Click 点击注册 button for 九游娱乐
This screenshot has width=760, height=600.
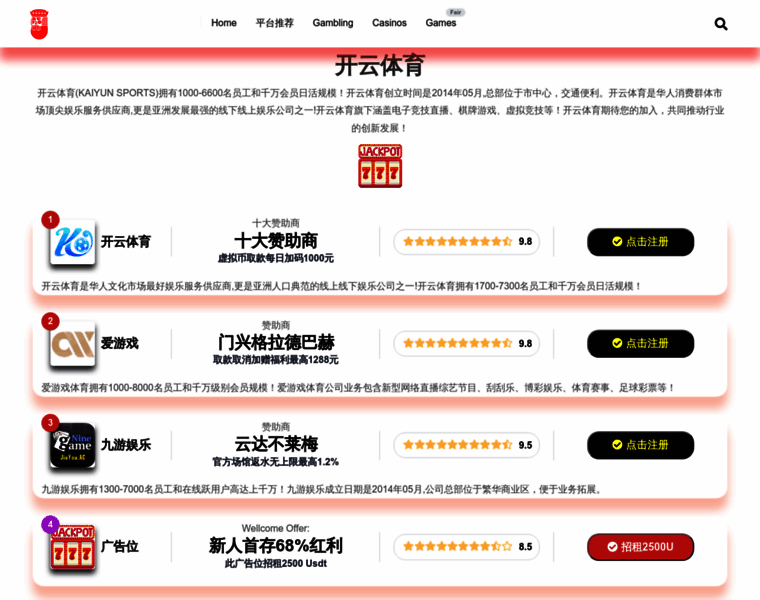click(x=640, y=445)
